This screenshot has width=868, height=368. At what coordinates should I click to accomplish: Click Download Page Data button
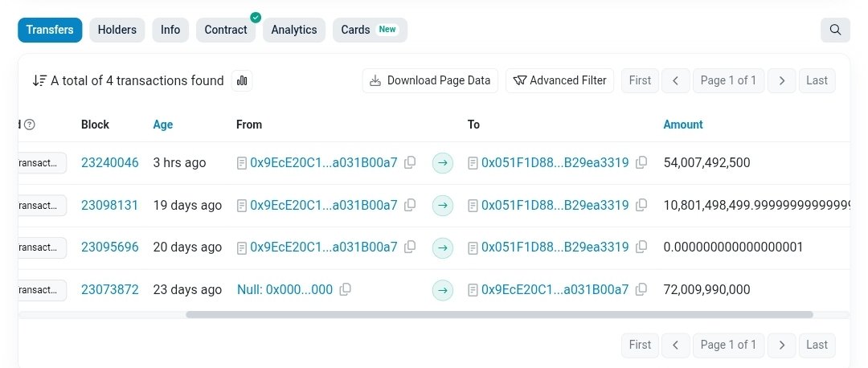click(430, 81)
